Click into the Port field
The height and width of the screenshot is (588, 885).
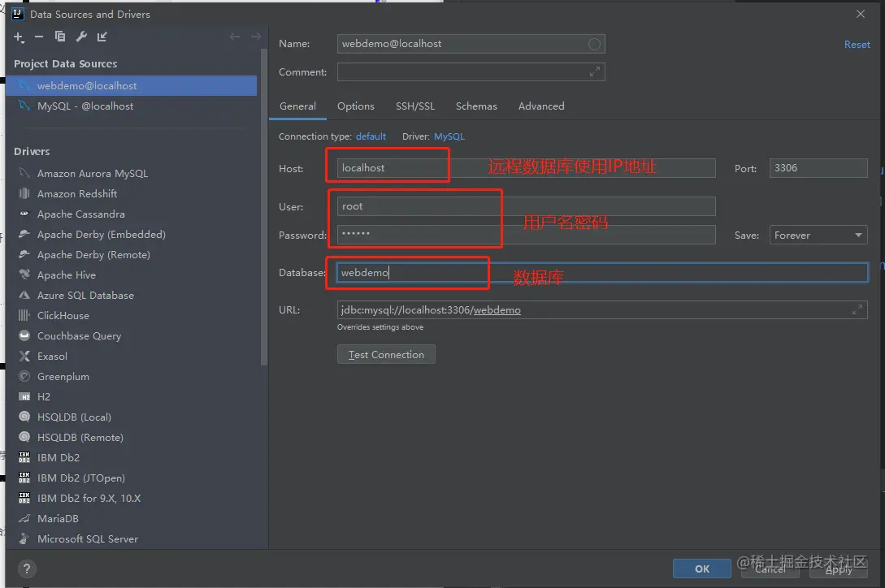818,168
